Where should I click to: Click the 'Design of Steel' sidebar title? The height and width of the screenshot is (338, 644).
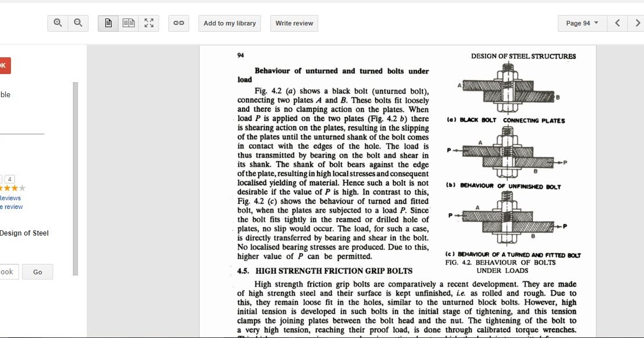coord(24,233)
